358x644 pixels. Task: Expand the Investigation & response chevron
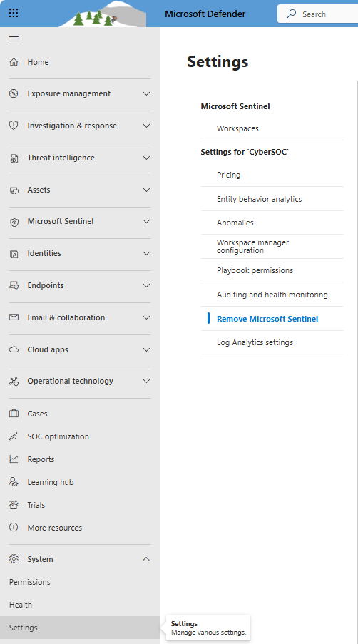(x=146, y=126)
